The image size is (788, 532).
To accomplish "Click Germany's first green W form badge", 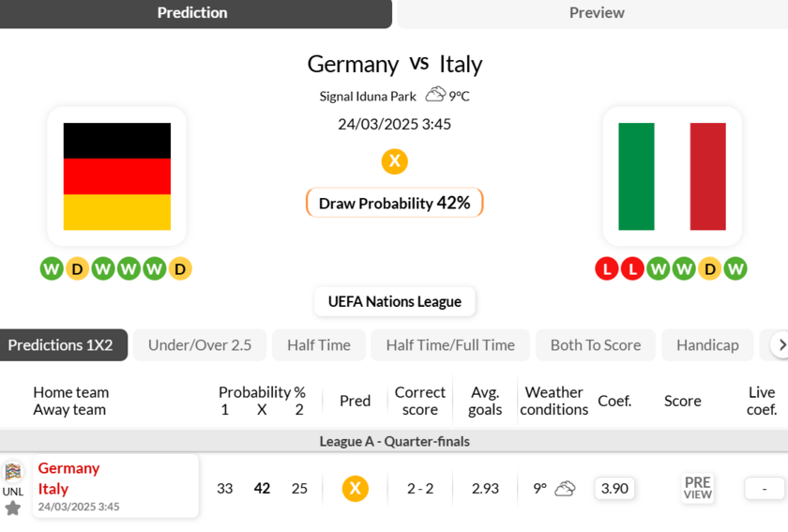I will coord(52,269).
